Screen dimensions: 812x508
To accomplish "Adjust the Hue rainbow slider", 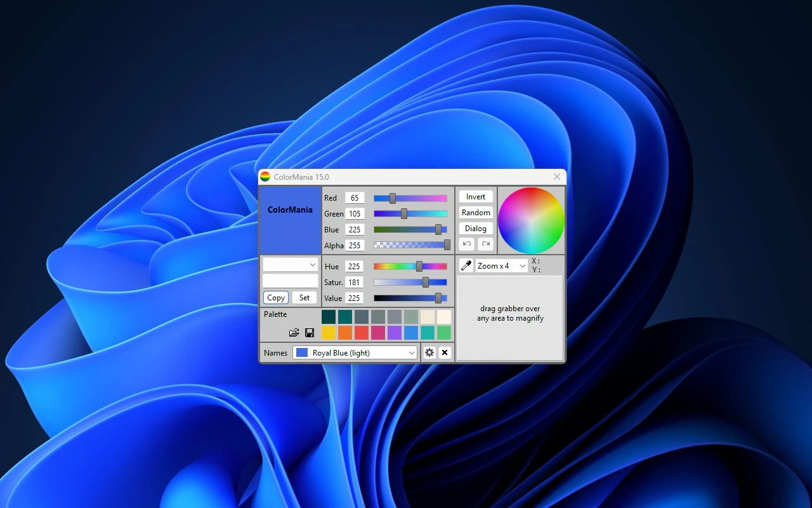I will pos(410,267).
